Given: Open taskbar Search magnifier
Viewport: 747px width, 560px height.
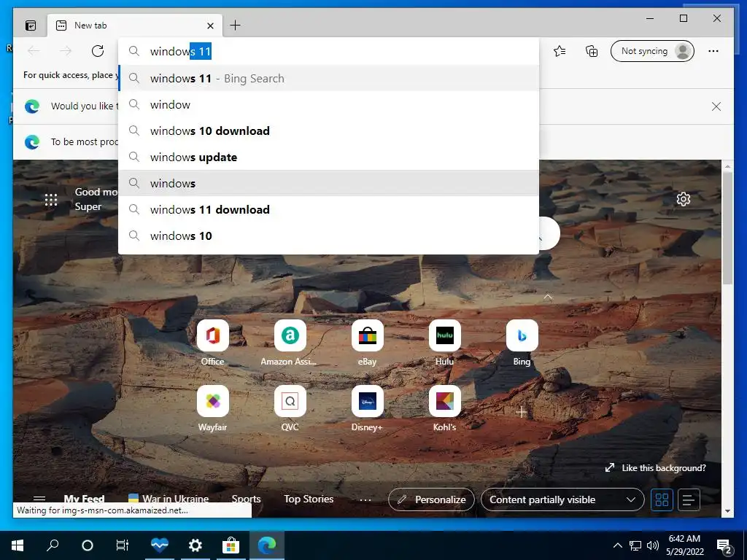Looking at the screenshot, I should pyautogui.click(x=53, y=545).
